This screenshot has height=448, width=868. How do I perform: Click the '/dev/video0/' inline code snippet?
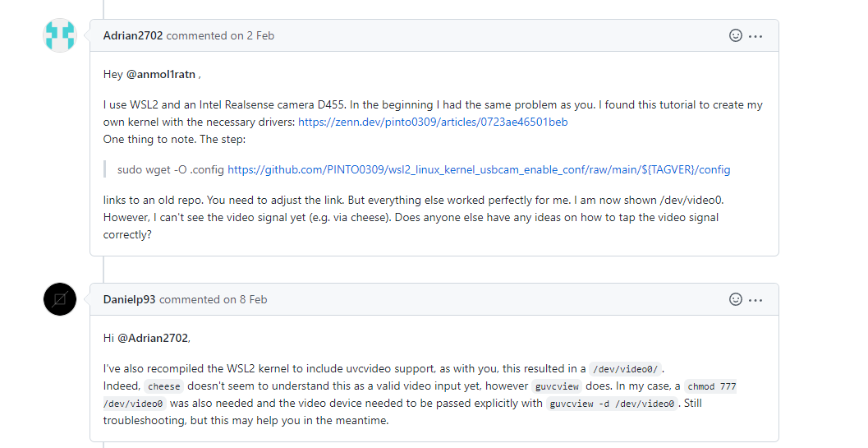[x=625, y=369]
